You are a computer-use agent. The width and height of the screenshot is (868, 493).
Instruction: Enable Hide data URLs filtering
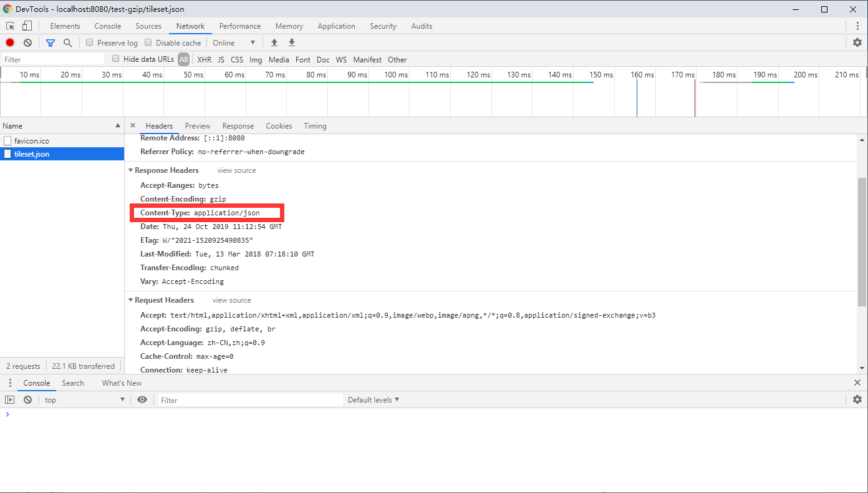point(115,59)
